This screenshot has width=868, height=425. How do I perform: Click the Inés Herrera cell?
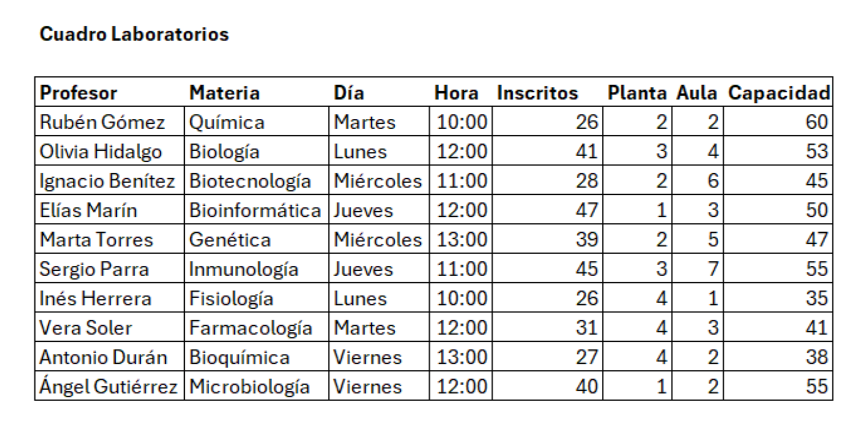(x=95, y=299)
